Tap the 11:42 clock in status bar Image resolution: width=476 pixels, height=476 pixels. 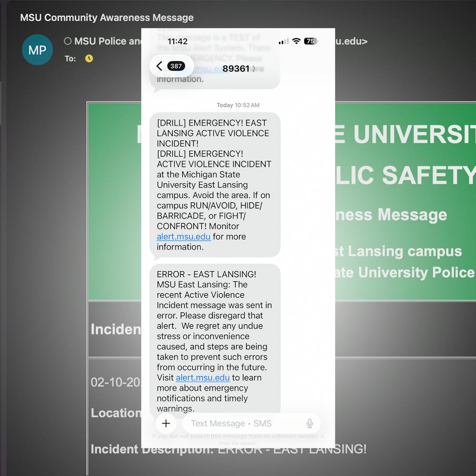[177, 41]
